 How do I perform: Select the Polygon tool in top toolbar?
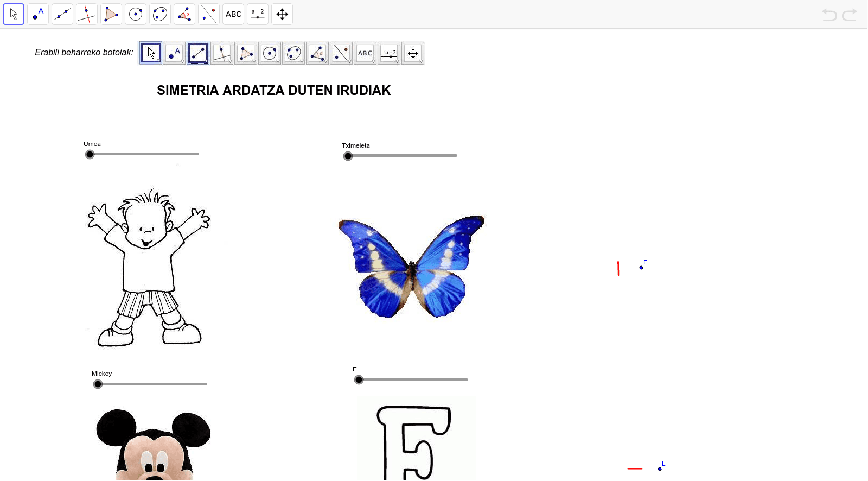(x=111, y=14)
